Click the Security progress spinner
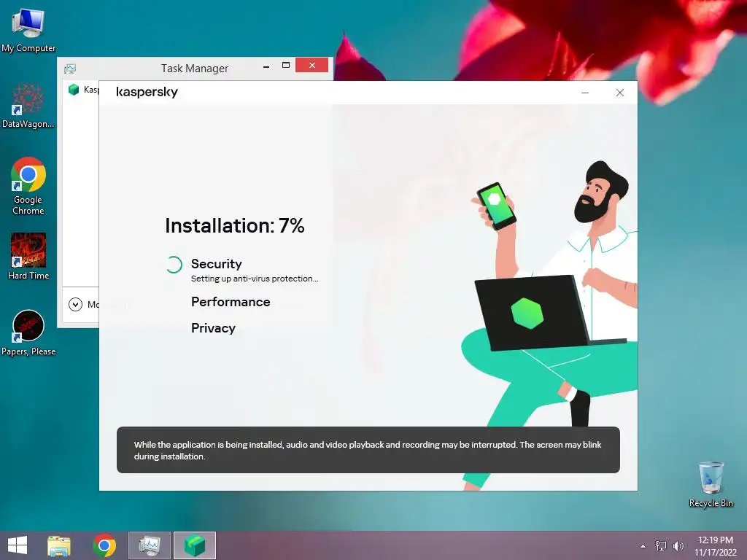Viewport: 747px width, 560px height. [174, 265]
